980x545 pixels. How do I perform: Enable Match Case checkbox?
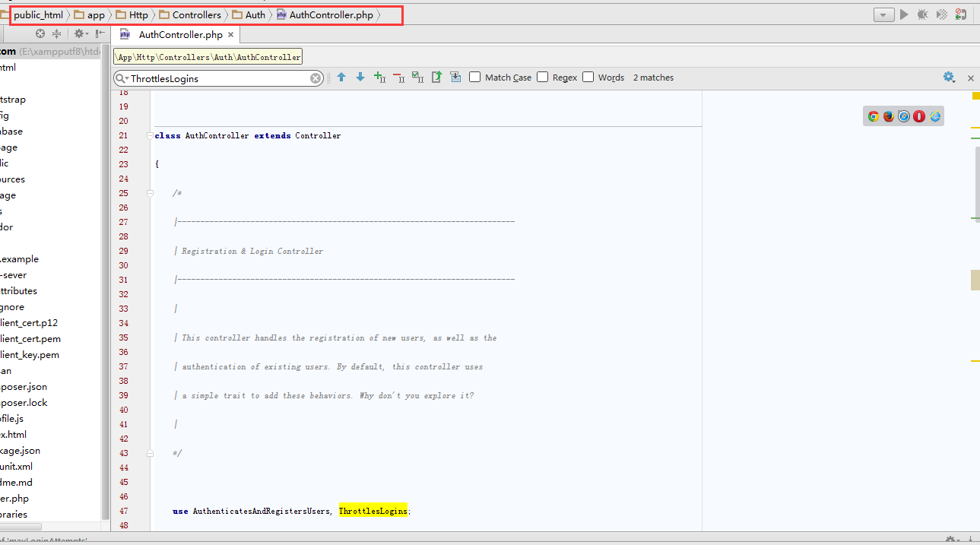(x=474, y=78)
